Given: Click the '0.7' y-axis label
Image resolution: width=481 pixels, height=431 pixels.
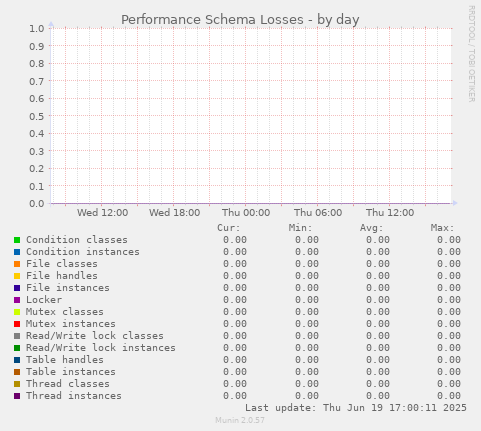Looking at the screenshot, I should pyautogui.click(x=37, y=81).
